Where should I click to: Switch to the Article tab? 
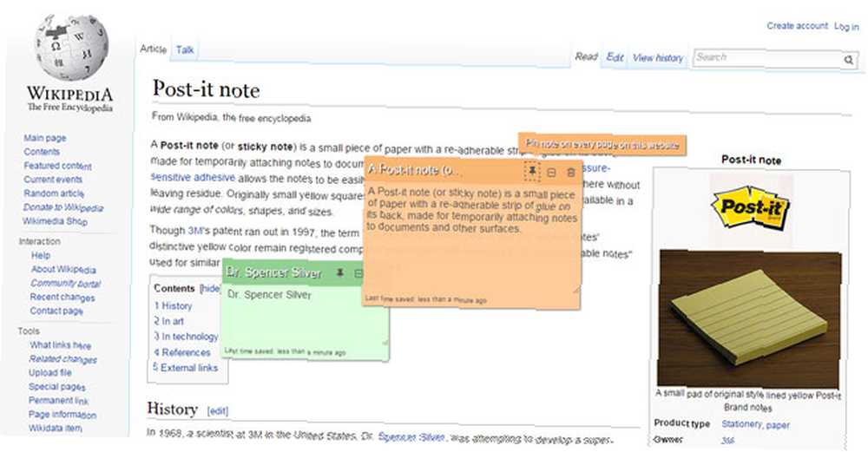(x=154, y=49)
